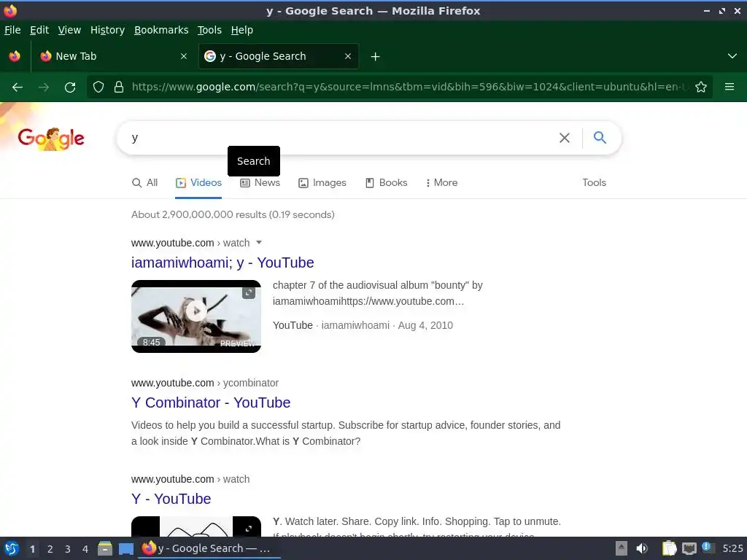
Task: Switch to workspace 4
Action: [85, 549]
